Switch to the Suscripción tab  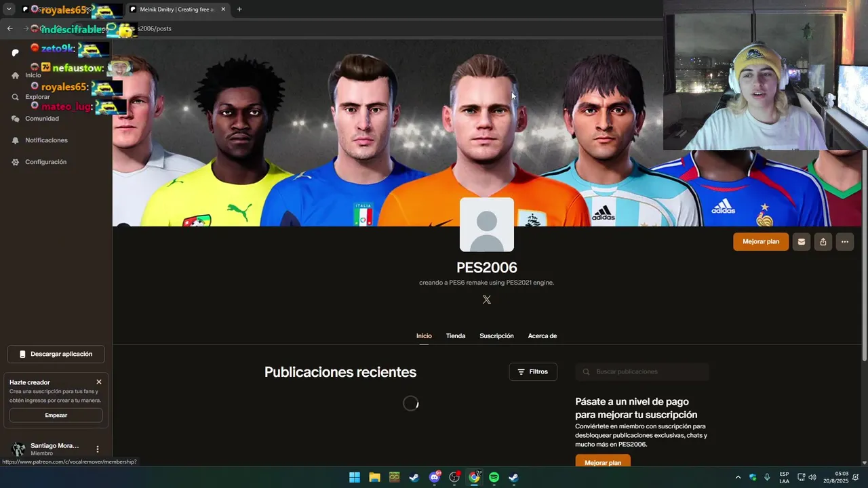coord(496,336)
